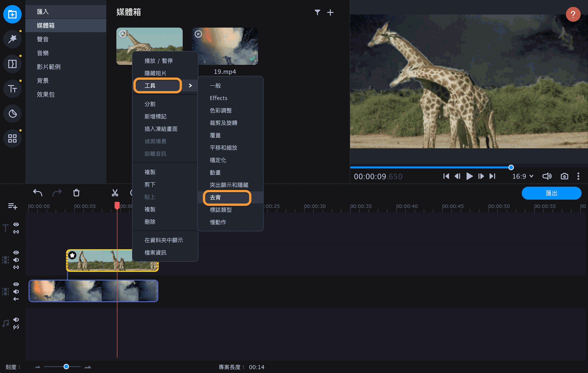The width and height of the screenshot is (588, 373).
Task: Click the redo arrow icon
Action: pos(56,193)
